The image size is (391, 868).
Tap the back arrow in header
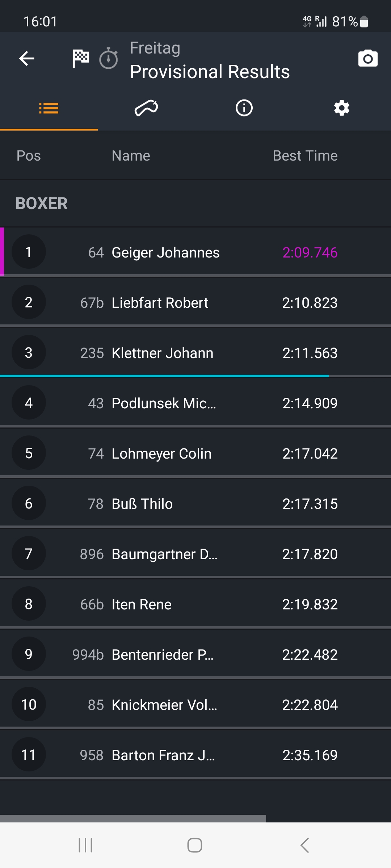(x=27, y=59)
